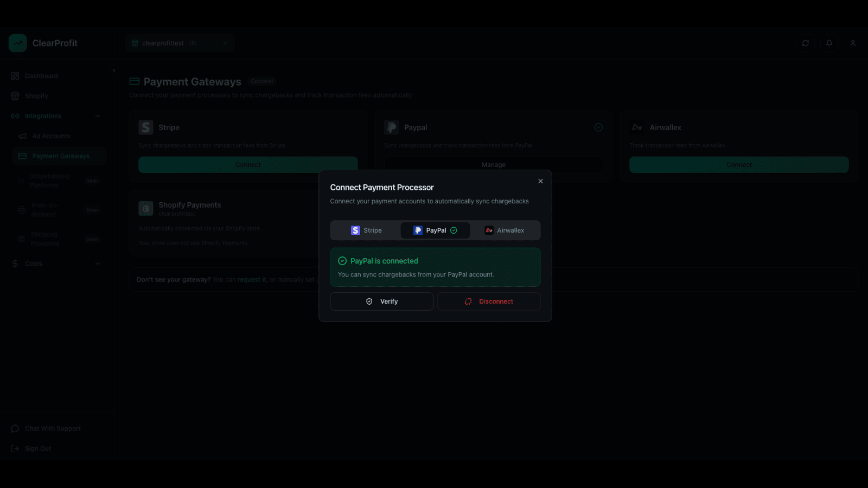Click the request it link

tap(252, 280)
